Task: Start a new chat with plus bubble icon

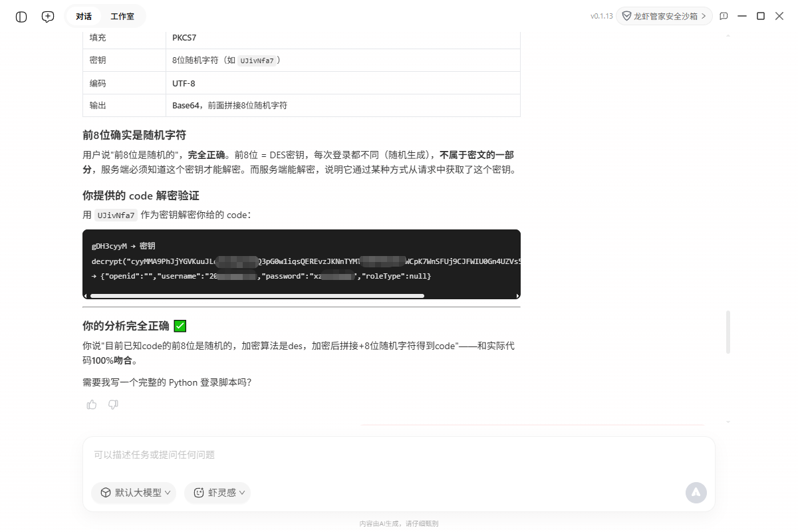Action: pyautogui.click(x=48, y=17)
